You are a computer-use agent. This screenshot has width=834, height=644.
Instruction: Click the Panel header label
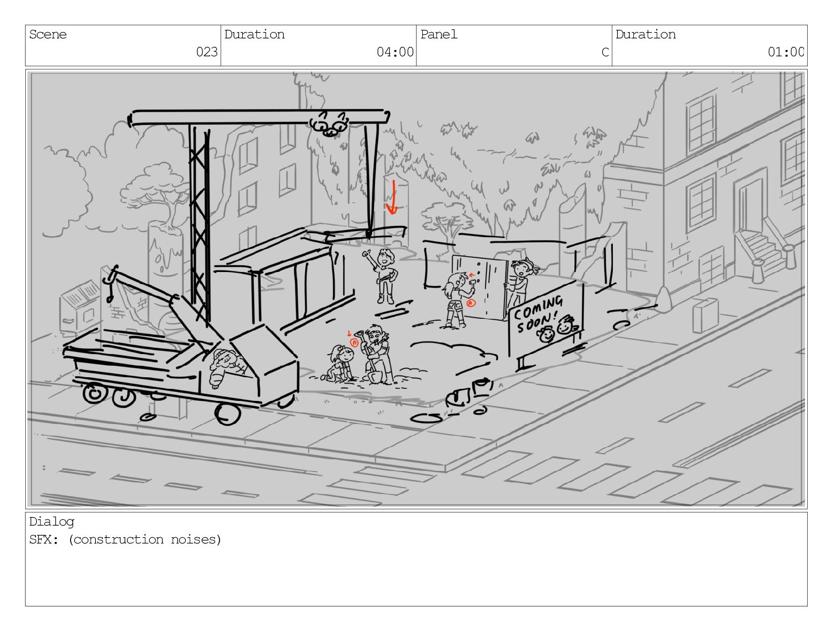pyautogui.click(x=439, y=35)
